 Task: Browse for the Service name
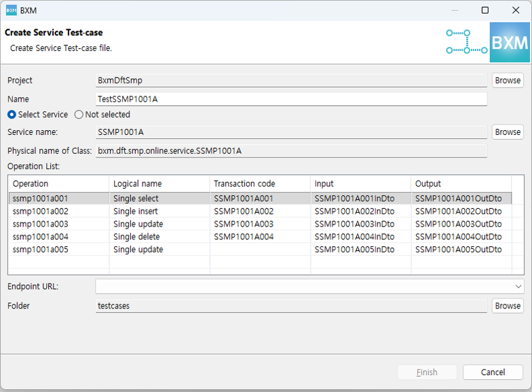coord(508,132)
